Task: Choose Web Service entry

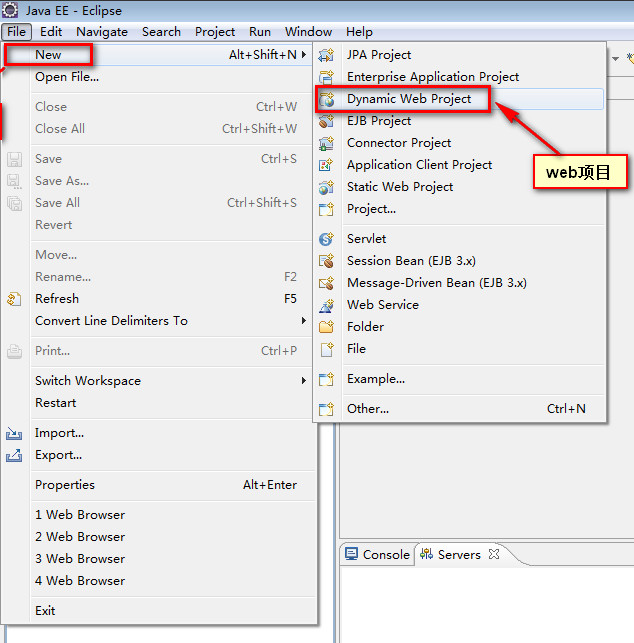Action: tap(459, 305)
